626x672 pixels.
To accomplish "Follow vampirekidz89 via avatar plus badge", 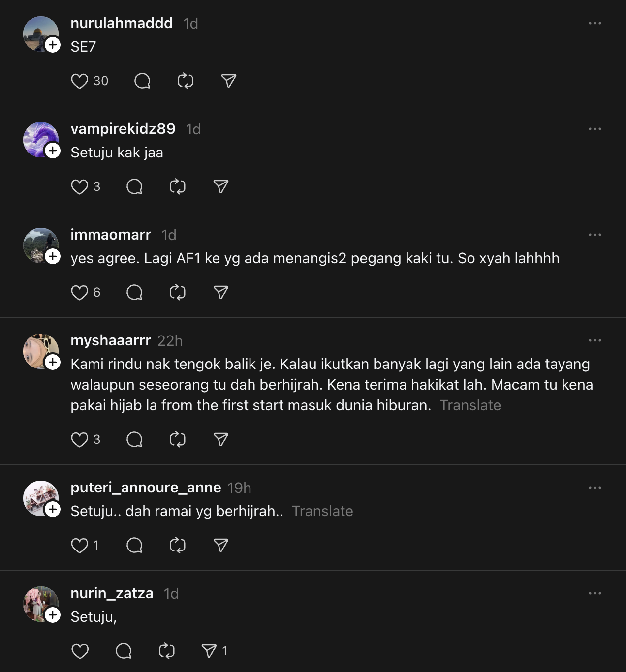I will coord(53,151).
